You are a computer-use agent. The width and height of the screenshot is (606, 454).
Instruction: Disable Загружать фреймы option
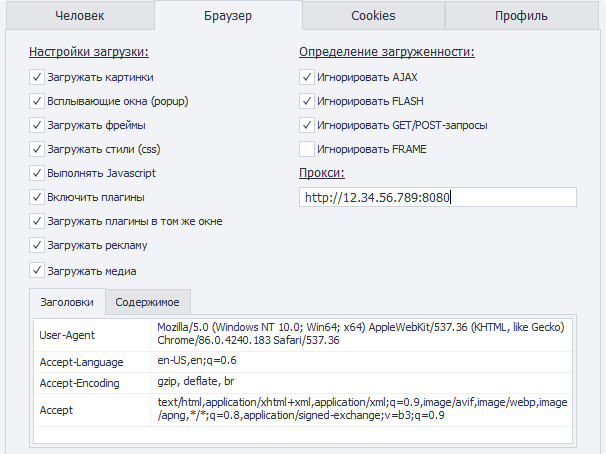click(37, 125)
